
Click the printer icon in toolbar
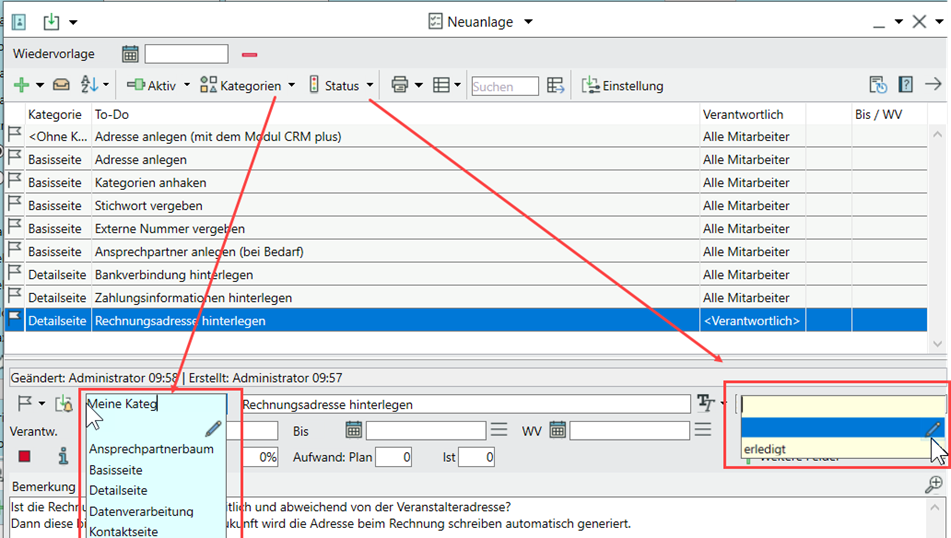tap(399, 86)
